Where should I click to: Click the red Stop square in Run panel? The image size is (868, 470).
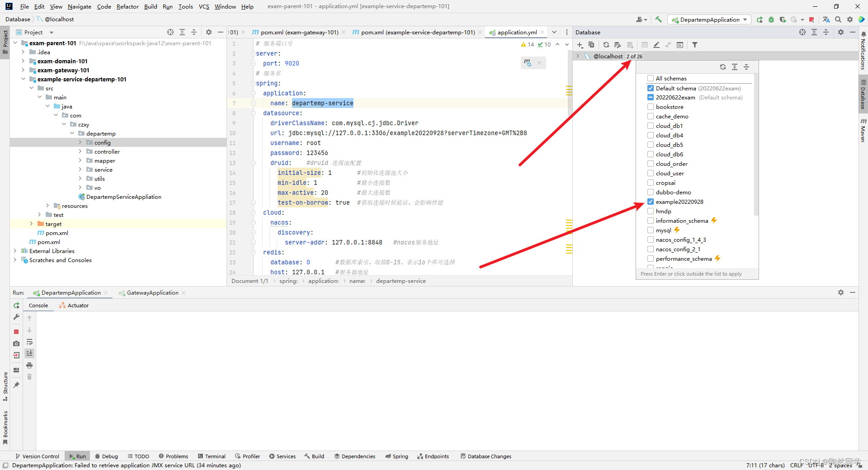point(16,332)
